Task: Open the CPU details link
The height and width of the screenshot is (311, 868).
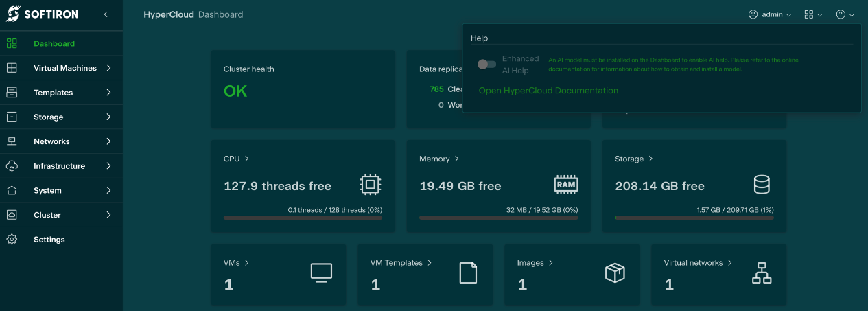Action: (236, 159)
